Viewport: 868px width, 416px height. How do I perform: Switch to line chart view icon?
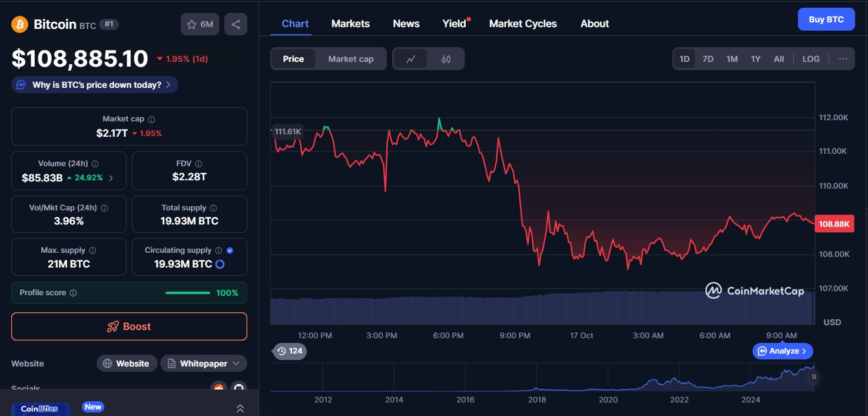click(x=411, y=59)
